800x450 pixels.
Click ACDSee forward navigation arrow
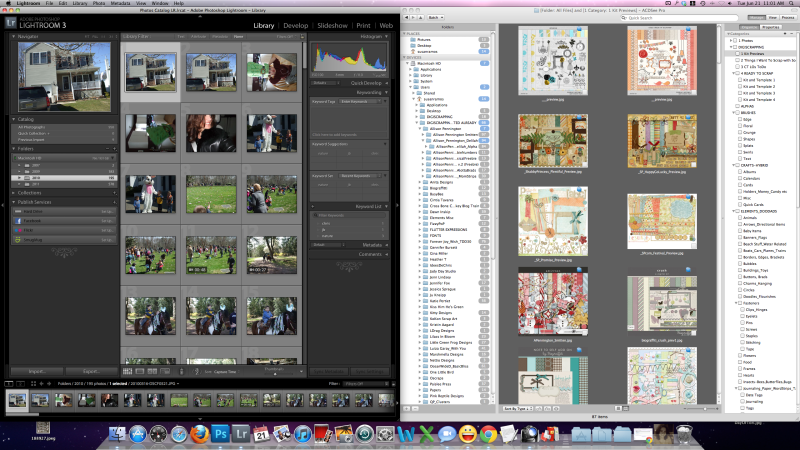[x=414, y=17]
